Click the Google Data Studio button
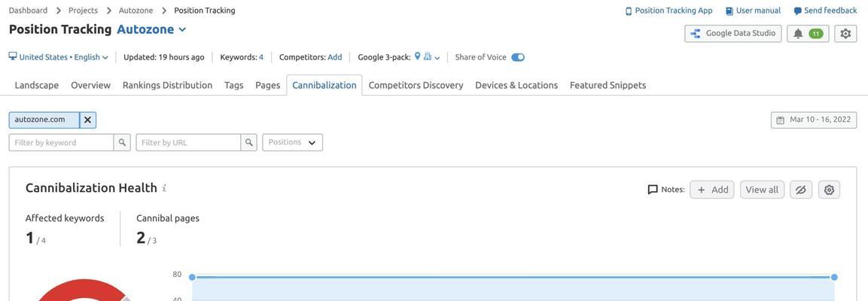Screen dimensions: 868x301 (x=733, y=33)
